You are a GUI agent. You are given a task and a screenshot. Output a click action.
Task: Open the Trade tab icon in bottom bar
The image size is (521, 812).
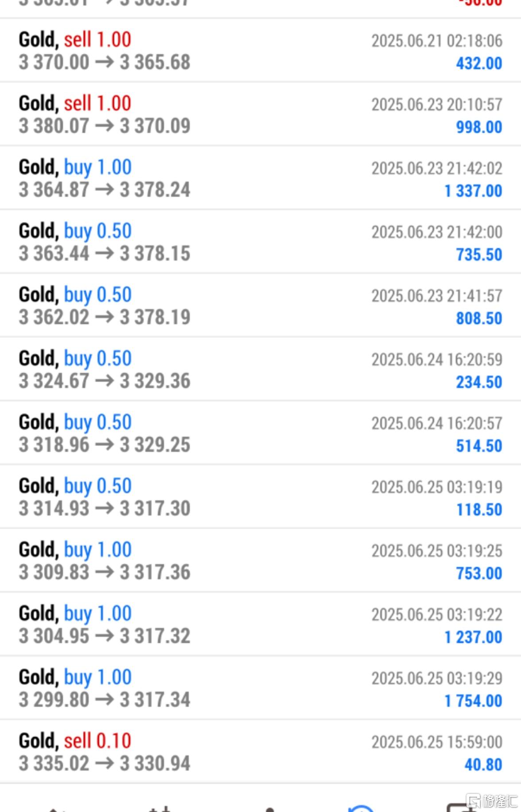(269, 809)
